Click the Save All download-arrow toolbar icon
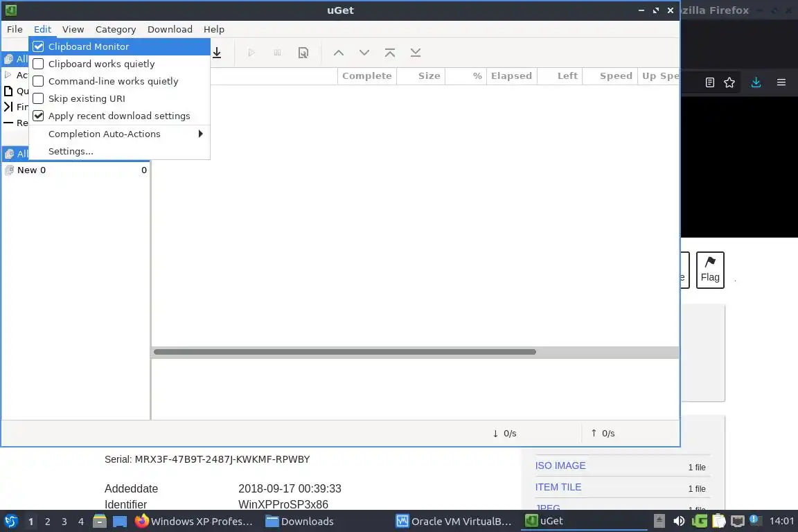798x532 pixels. [217, 53]
